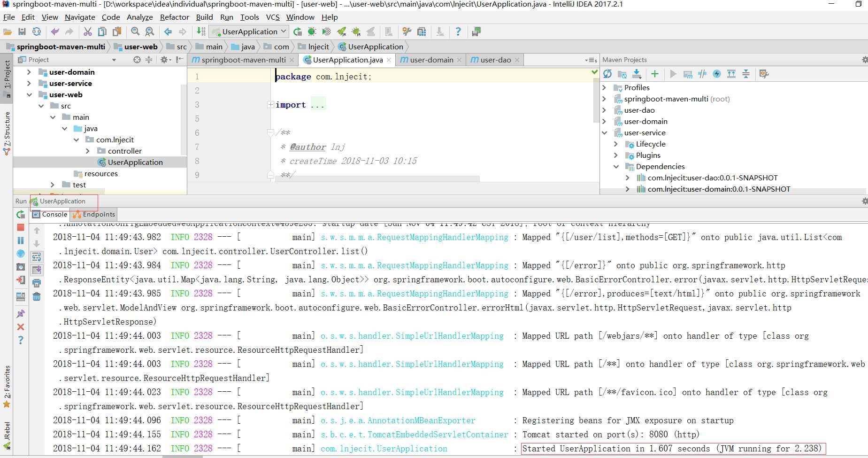
Task: Expand Profiles in Maven Projects
Action: [604, 87]
